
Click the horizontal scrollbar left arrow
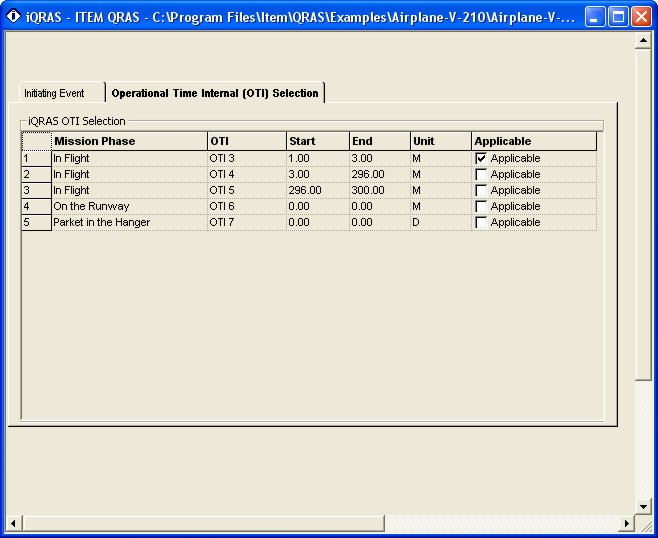(x=14, y=523)
